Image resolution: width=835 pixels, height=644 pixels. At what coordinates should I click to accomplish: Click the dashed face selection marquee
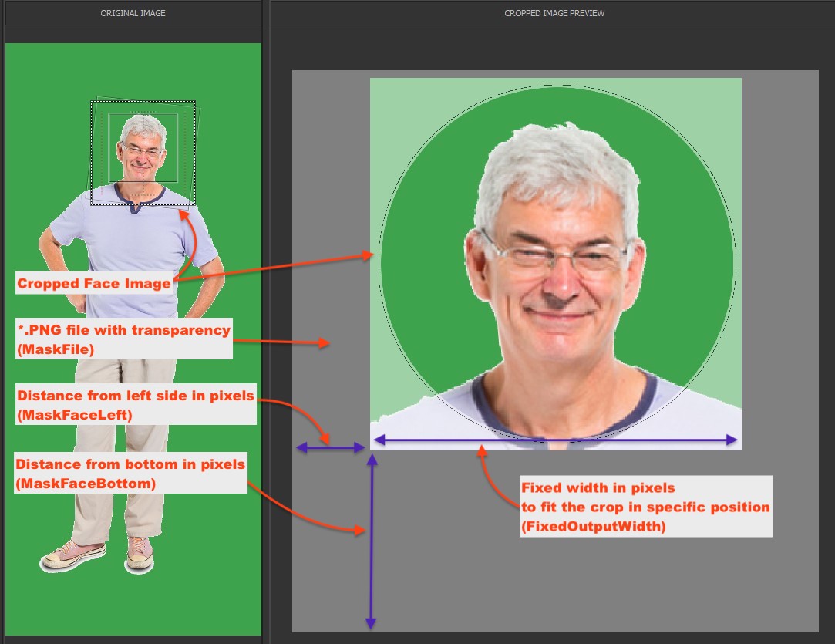tap(143, 103)
